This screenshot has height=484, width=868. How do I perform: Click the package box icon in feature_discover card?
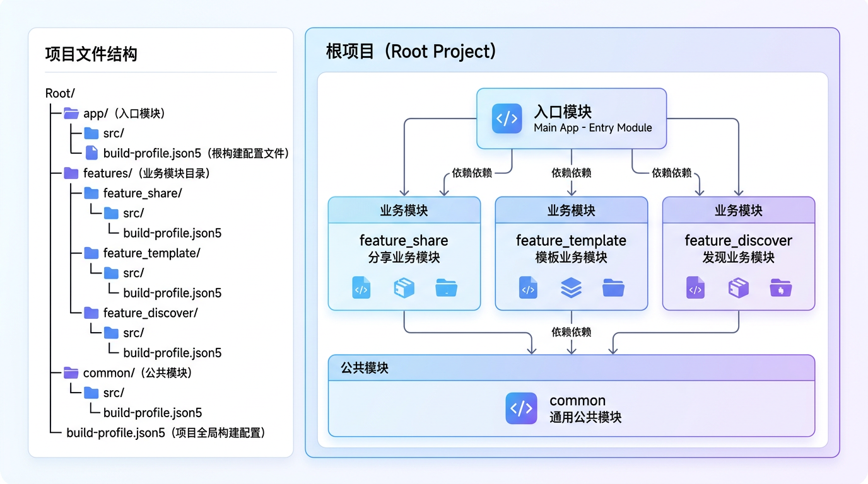[x=738, y=288]
